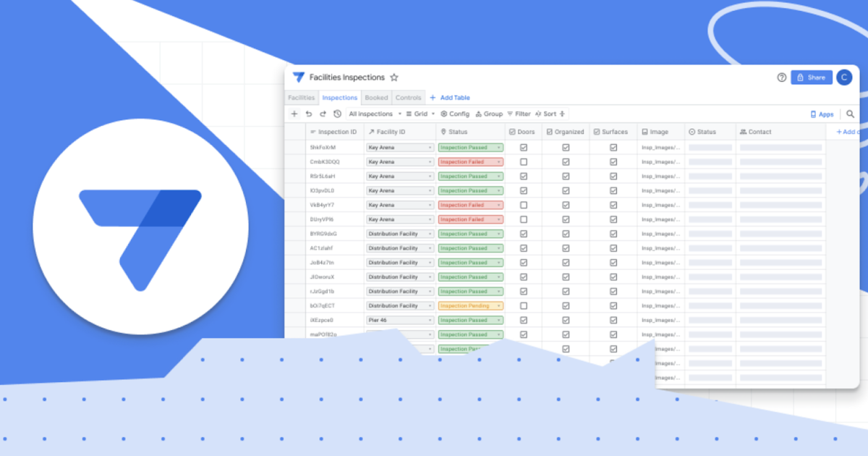
Task: Redo the last action
Action: tap(323, 114)
